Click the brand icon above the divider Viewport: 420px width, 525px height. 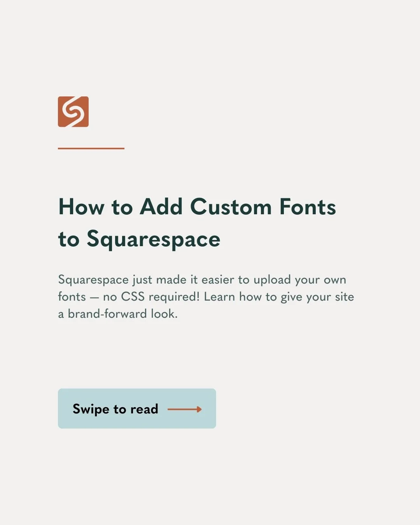[73, 112]
